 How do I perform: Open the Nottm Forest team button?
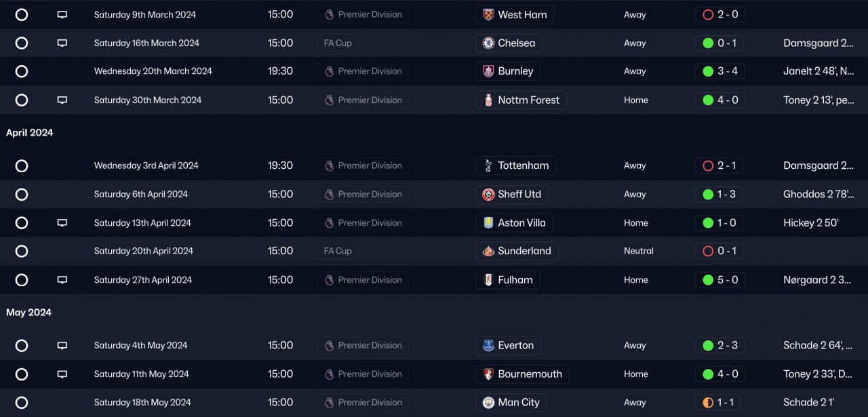[521, 100]
